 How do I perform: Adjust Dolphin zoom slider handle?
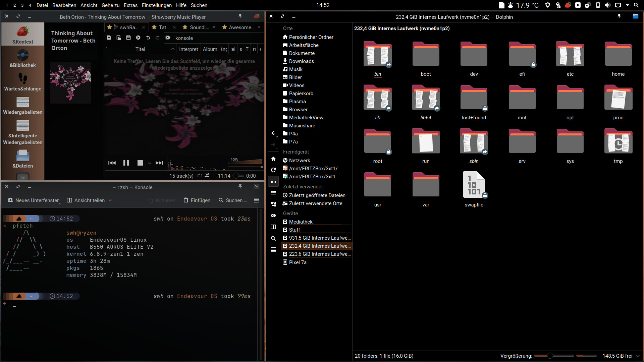click(550, 356)
